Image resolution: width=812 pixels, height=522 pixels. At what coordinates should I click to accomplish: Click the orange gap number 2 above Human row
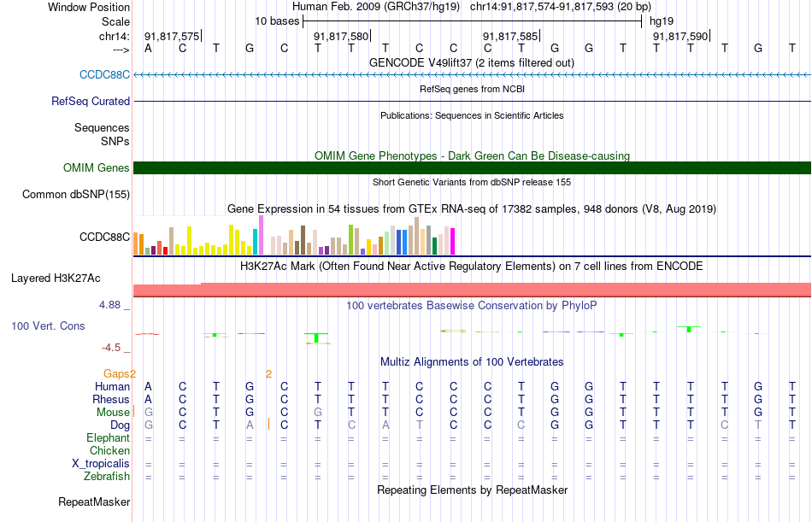(x=268, y=373)
